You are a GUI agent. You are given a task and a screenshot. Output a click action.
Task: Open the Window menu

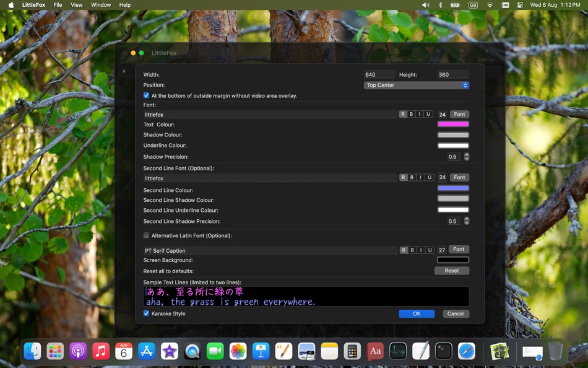(100, 5)
